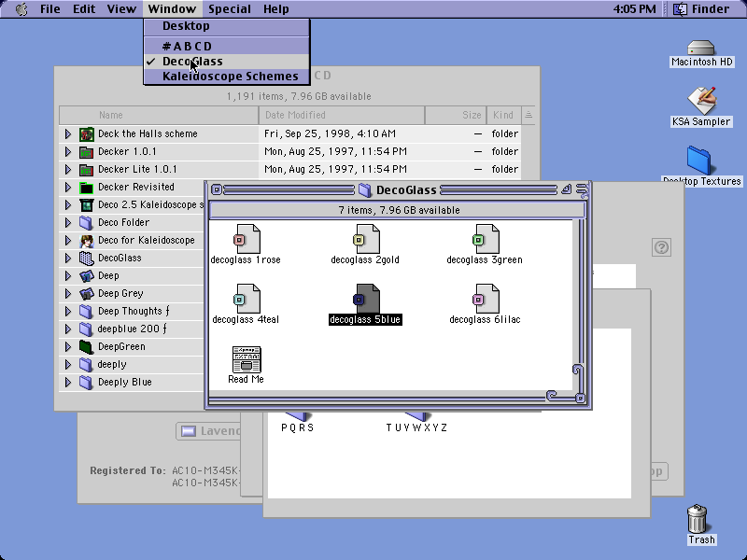Select the decoglass 4teal file icon
Image resolution: width=747 pixels, height=560 pixels.
click(247, 299)
